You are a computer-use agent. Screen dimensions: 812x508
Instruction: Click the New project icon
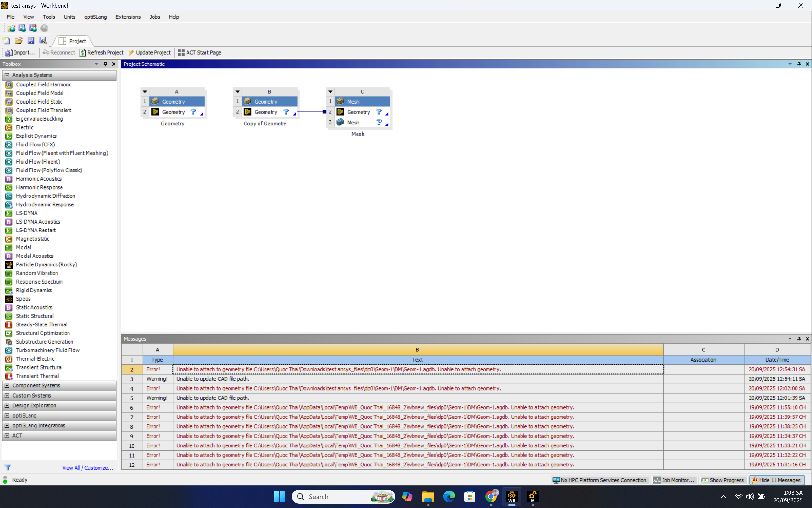coord(6,41)
